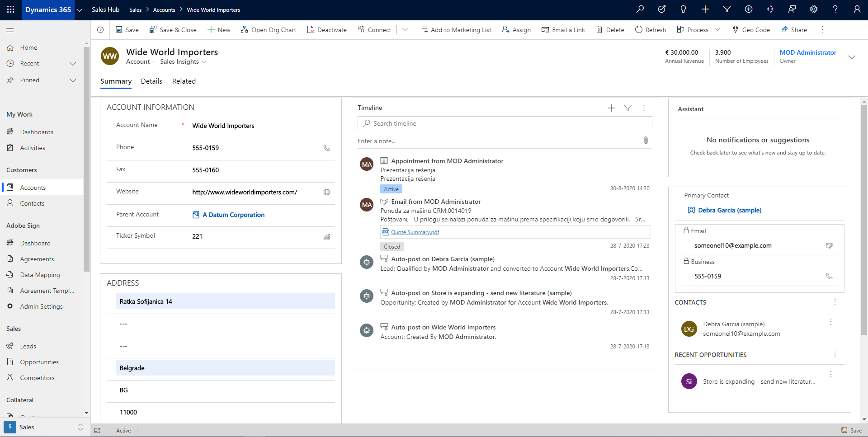
Task: Click Deactivate in the command bar
Action: 327,30
